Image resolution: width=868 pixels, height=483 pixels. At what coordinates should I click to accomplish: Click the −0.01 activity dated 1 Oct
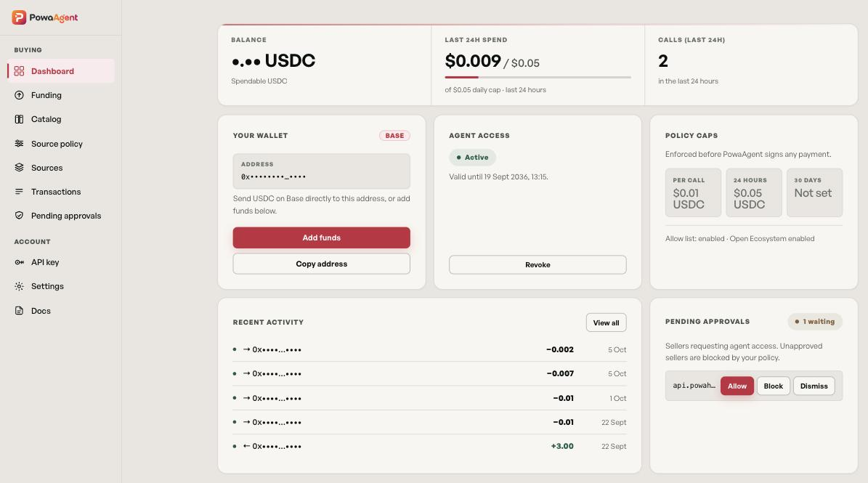point(429,398)
